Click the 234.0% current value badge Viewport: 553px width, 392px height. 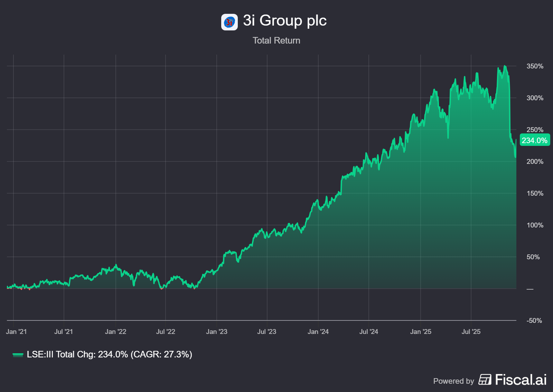pos(534,140)
